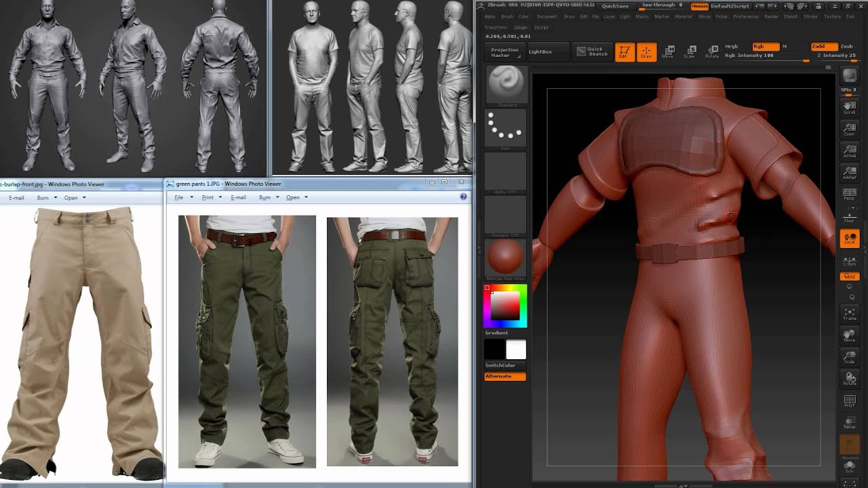
Task: Enable Mrgb mode
Action: 732,47
